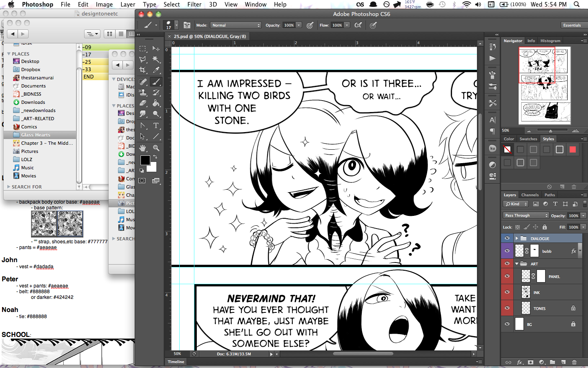Screen dimensions: 588x368
Task: Open the Character panel icon
Action: click(492, 120)
